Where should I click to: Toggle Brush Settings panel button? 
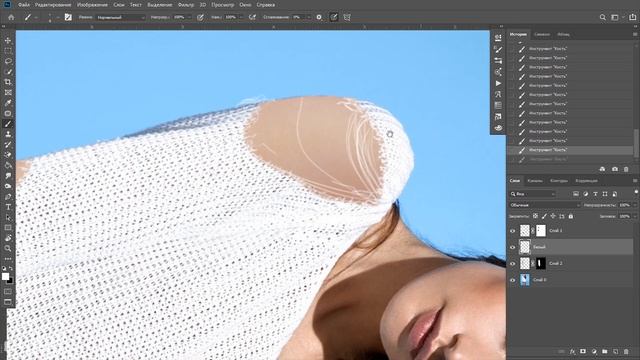point(68,18)
